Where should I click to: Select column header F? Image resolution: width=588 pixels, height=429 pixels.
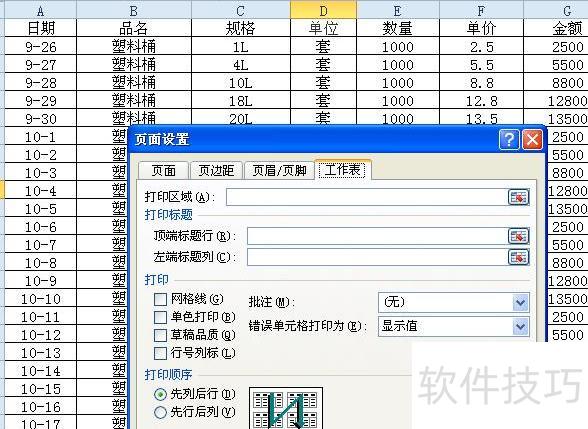481,10
